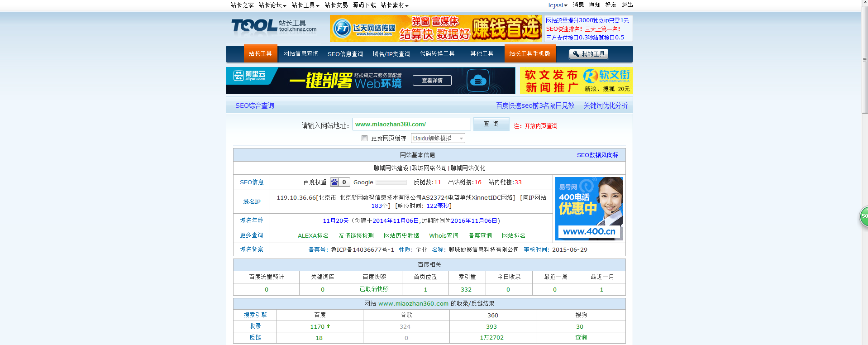This screenshot has width=868, height=345.
Task: Open the lcjssl user dropdown
Action: click(558, 5)
